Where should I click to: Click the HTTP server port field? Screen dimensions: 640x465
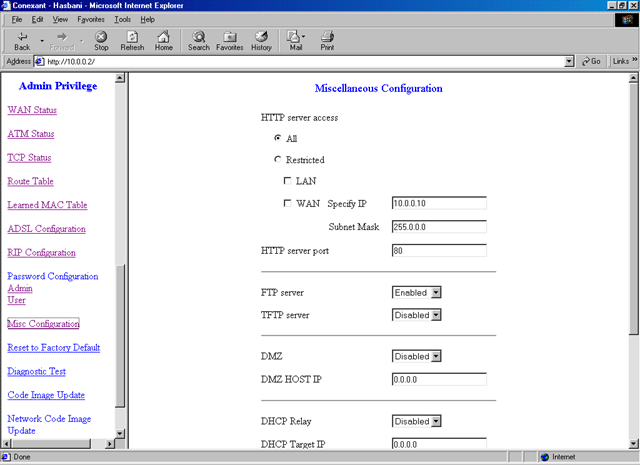[439, 250]
